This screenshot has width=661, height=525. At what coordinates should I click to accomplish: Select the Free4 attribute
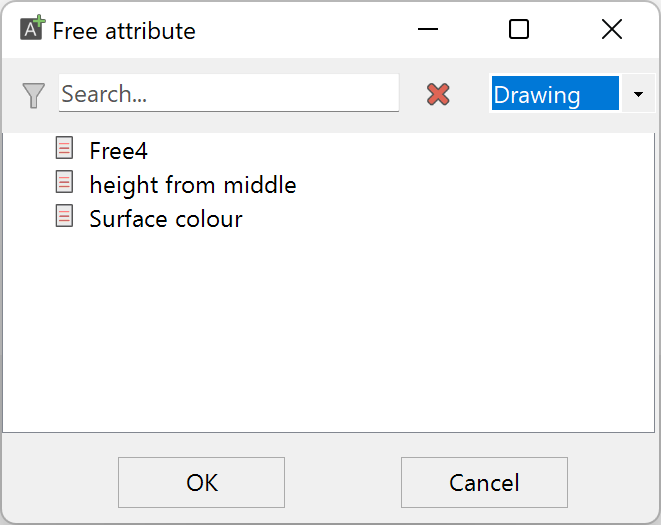pos(118,151)
